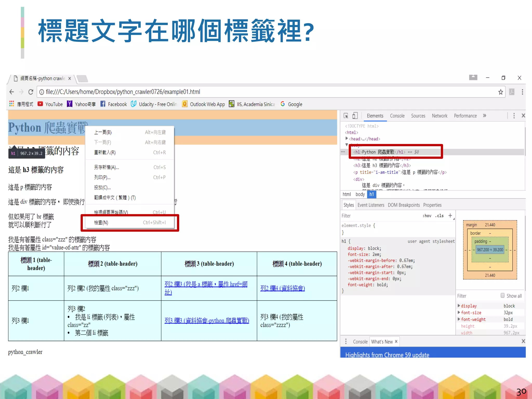This screenshot has width=532, height=399.
Task: Switch to the Console tab
Action: (x=397, y=116)
